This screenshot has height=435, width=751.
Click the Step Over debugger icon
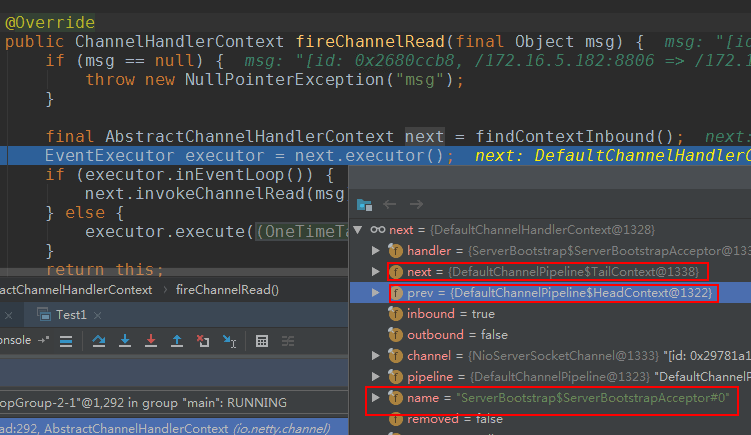pyautogui.click(x=99, y=341)
